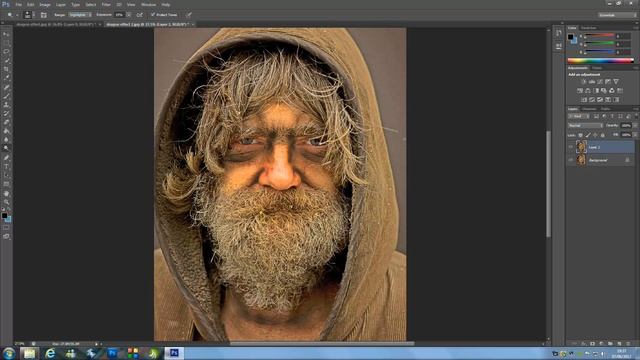Select the Quick Selection tool
The height and width of the screenshot is (360, 640).
6,60
